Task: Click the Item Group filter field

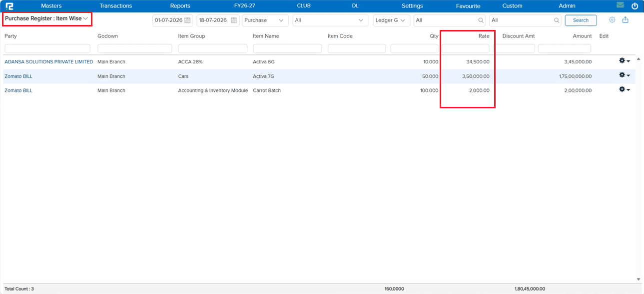Action: pyautogui.click(x=213, y=48)
